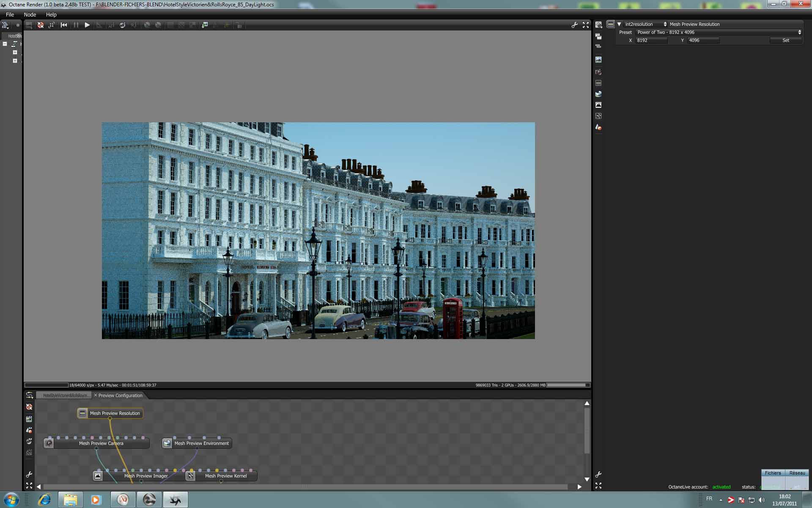
Task: Click the X resolution field
Action: click(x=651, y=41)
